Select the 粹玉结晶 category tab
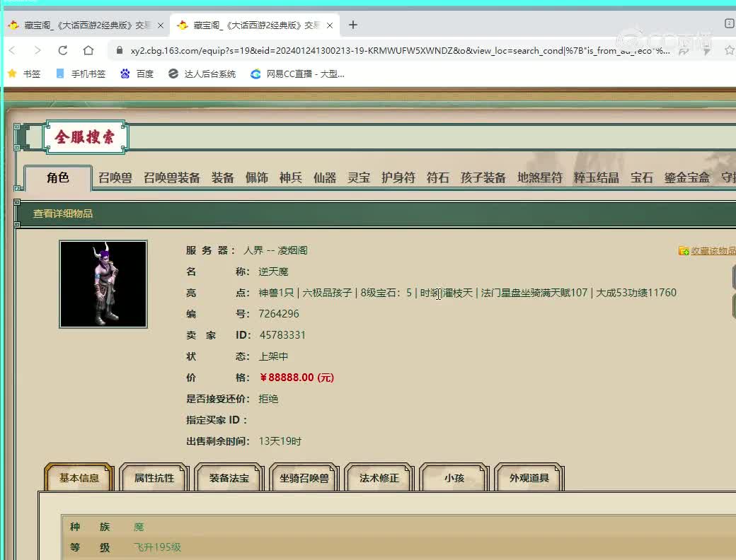Screen dimensions: 736x560 (596, 177)
